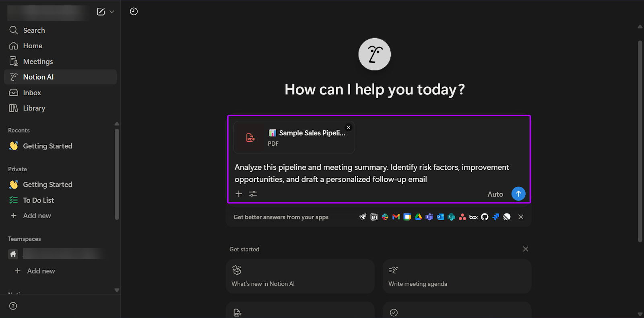644x318 pixels.
Task: Submit the prompt with the blue arrow
Action: tap(518, 194)
